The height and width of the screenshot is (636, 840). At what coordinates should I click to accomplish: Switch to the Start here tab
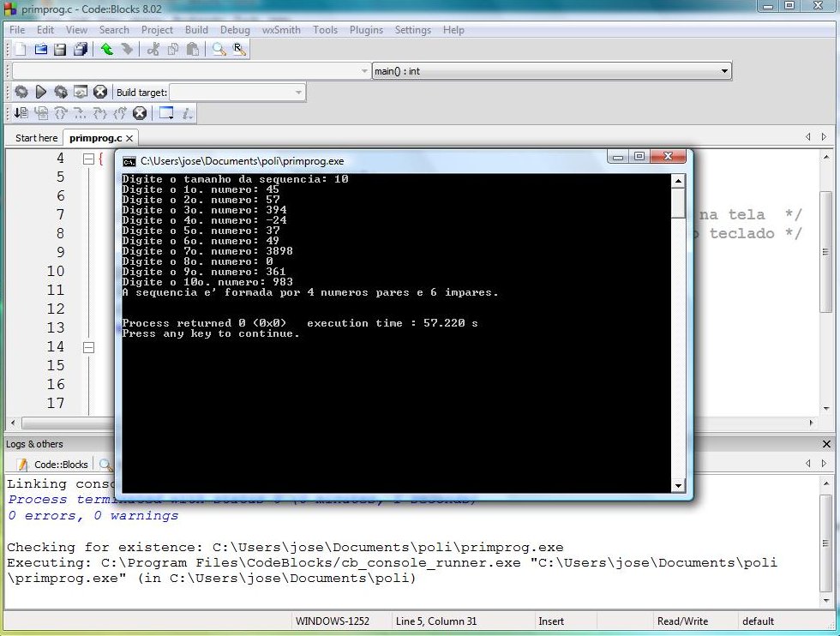37,138
